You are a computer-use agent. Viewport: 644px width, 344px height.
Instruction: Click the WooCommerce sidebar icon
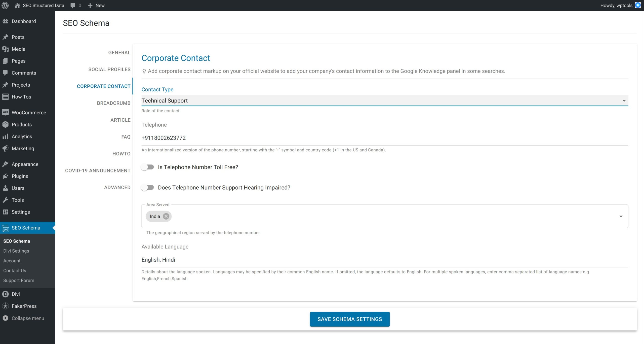click(5, 113)
